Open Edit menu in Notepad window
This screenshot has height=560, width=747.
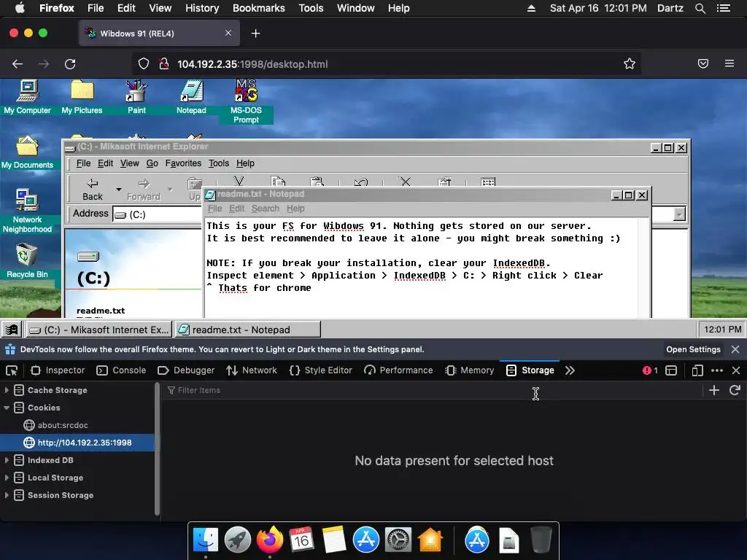point(236,209)
